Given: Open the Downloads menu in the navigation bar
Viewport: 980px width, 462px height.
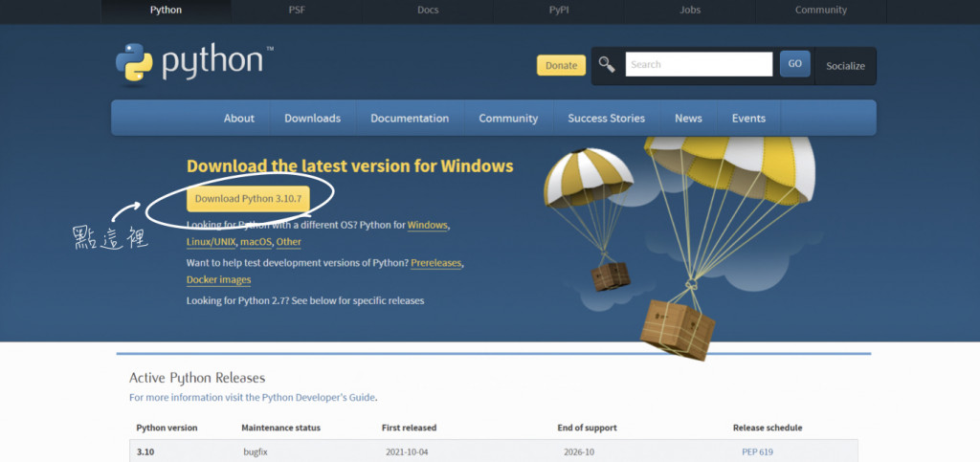Looking at the screenshot, I should click(313, 118).
